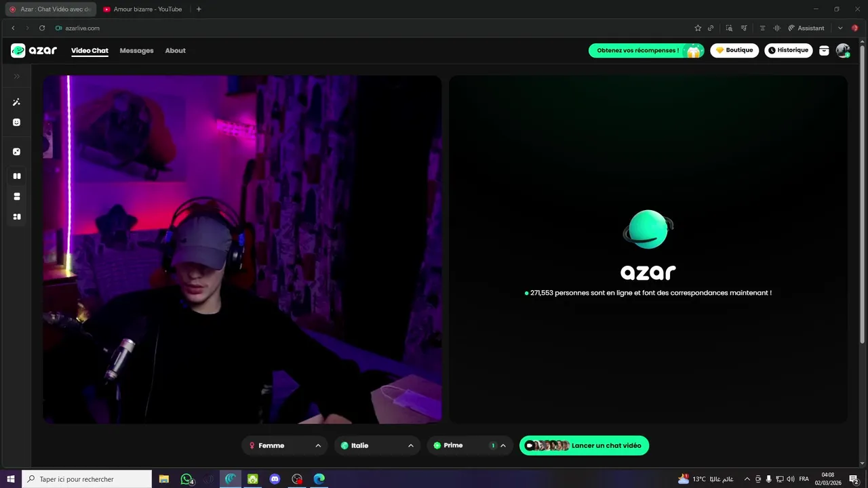This screenshot has height=488, width=868.
Task: Open the face mask filter icon
Action: (17, 123)
